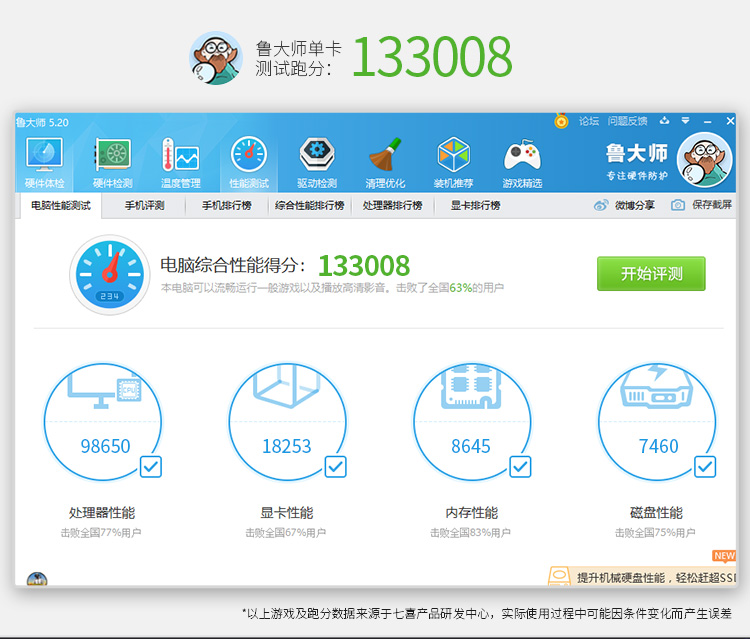Click the memory performance circle 8645
Screen dimensions: 750x639
point(472,422)
